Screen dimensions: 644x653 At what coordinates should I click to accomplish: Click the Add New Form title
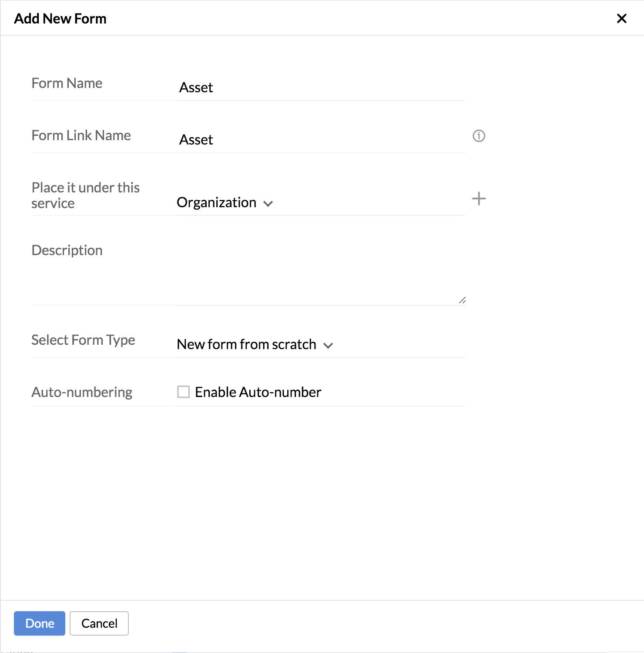pyautogui.click(x=60, y=18)
